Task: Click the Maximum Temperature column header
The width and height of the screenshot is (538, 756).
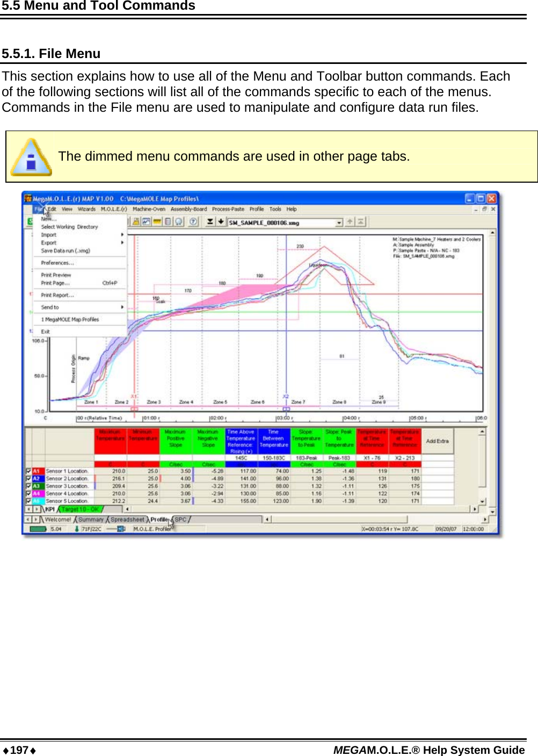Action: 110,441
